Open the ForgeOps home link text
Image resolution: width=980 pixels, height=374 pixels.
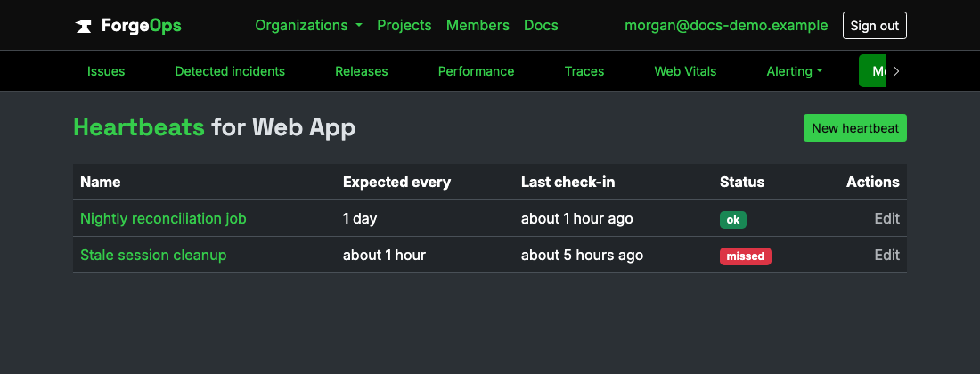pyautogui.click(x=142, y=26)
